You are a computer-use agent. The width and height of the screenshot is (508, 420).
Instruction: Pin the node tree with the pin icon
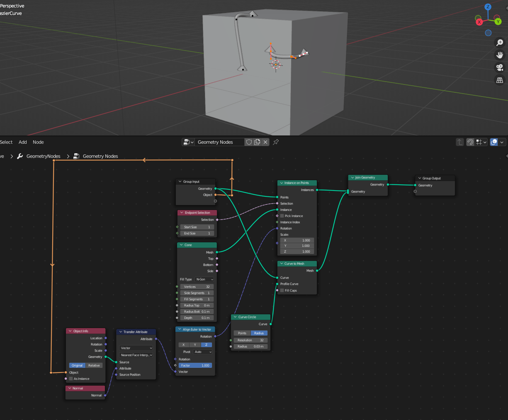pos(276,142)
